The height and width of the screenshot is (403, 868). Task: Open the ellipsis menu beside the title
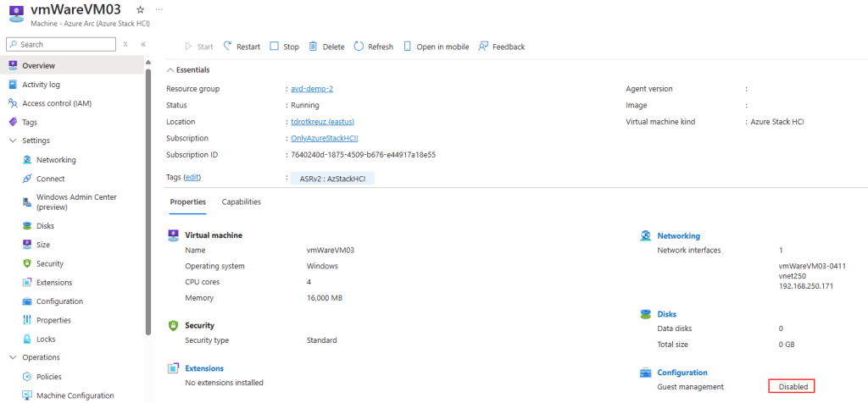click(x=159, y=9)
